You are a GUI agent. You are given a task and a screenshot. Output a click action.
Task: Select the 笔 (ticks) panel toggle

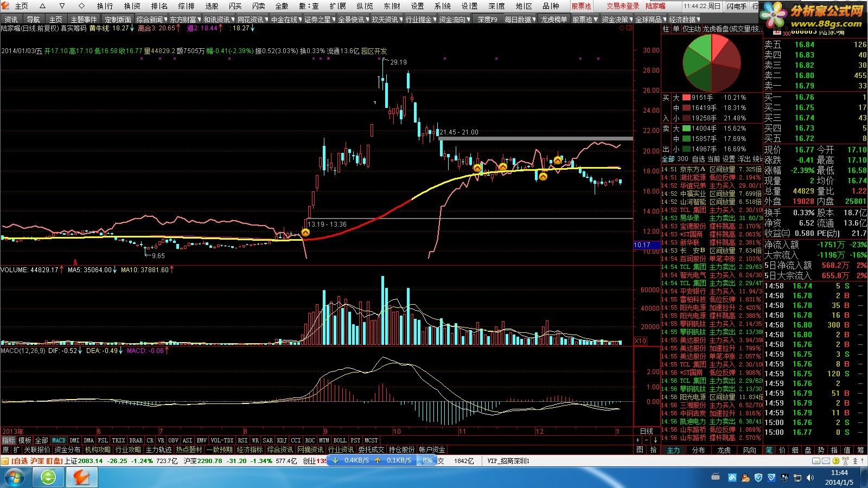click(769, 450)
